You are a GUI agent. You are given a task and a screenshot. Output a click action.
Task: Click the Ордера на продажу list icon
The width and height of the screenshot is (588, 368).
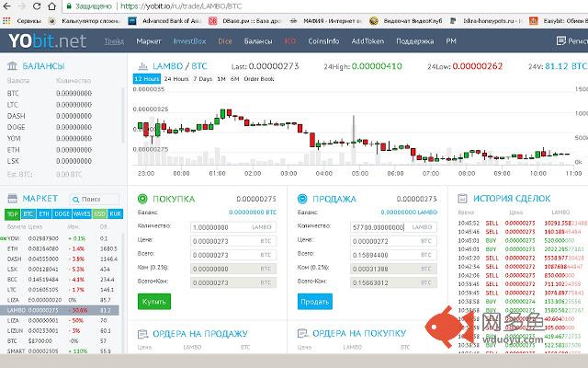[x=143, y=333]
